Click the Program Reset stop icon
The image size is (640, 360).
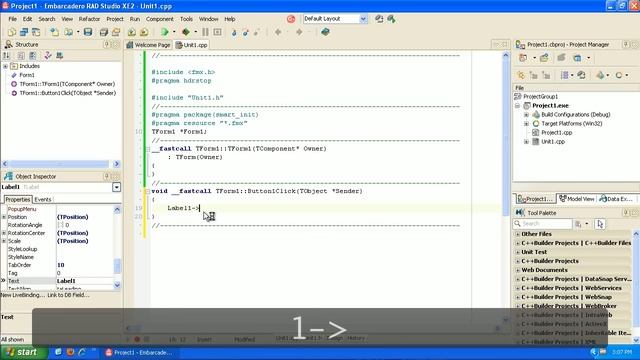[x=217, y=32]
